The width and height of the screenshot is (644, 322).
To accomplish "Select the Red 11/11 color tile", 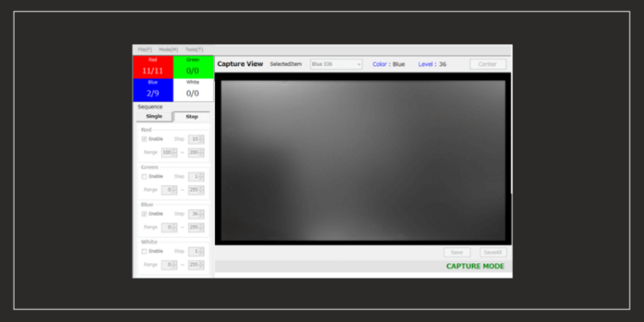I will [153, 67].
